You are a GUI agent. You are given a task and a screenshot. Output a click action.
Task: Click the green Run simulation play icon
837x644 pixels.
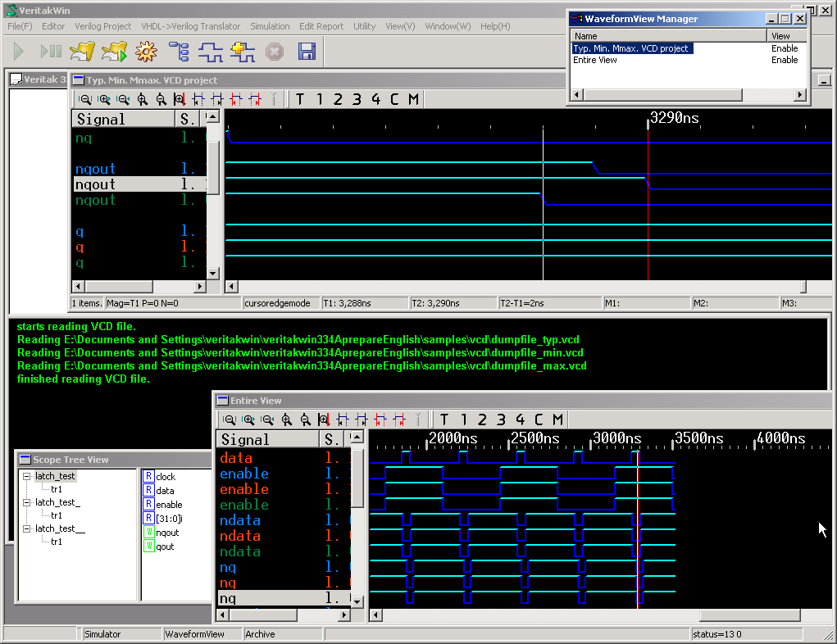pyautogui.click(x=18, y=52)
